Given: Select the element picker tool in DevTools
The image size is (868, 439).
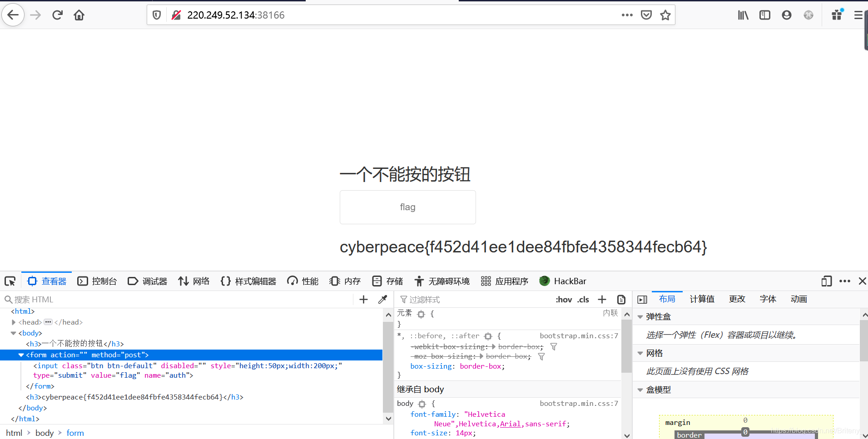Looking at the screenshot, I should 10,281.
